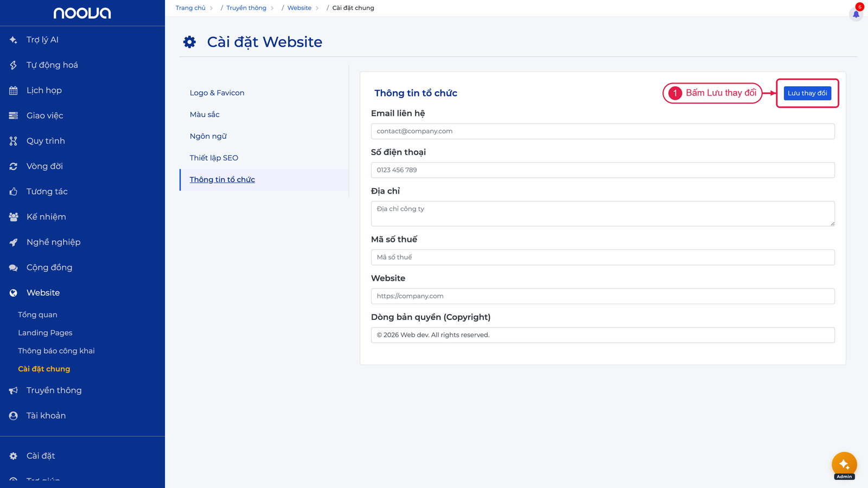Switch to the Logo & Favicon tab

click(217, 93)
